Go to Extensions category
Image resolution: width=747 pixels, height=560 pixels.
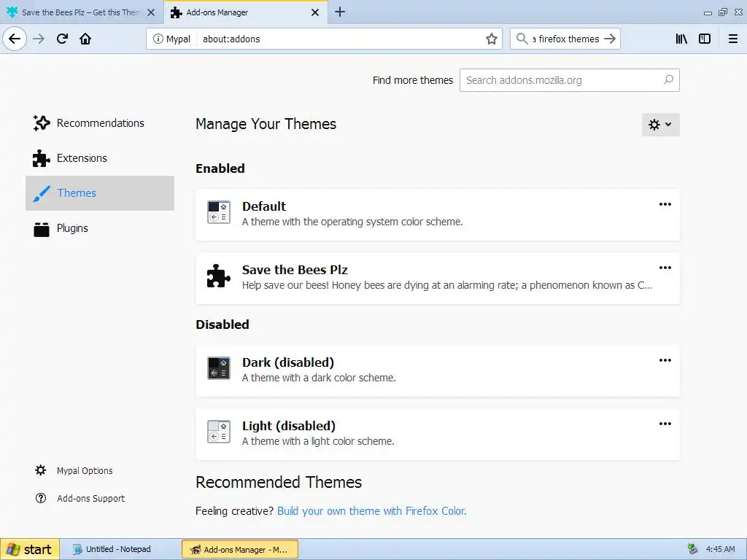click(x=100, y=158)
